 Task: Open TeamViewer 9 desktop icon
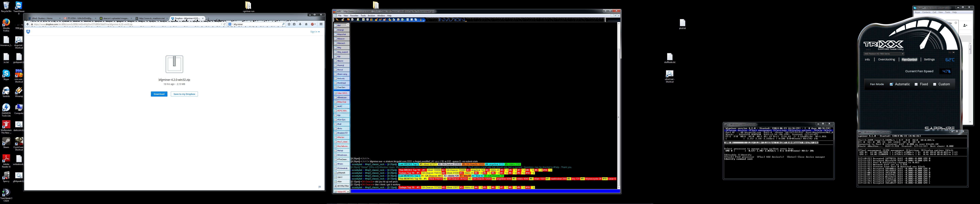click(x=19, y=8)
